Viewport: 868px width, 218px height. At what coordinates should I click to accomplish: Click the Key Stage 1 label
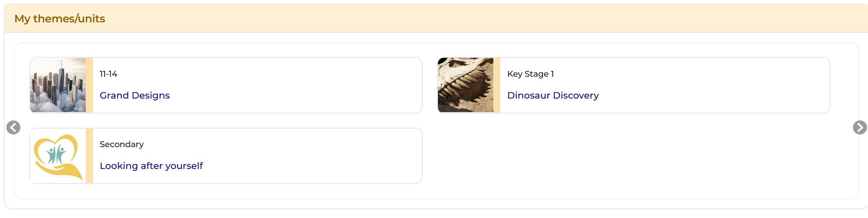tap(530, 74)
